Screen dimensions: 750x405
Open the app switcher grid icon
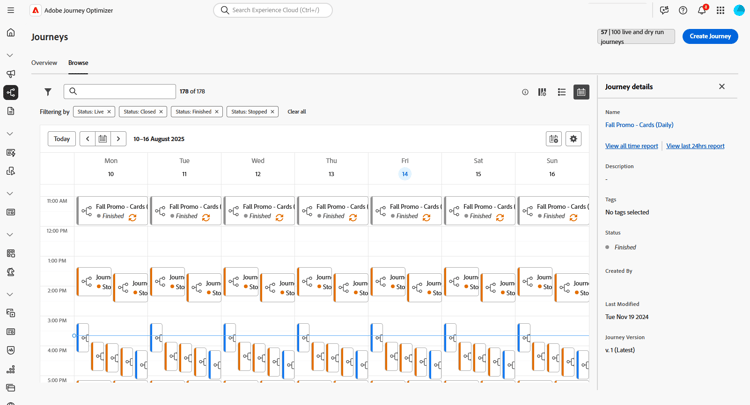720,10
